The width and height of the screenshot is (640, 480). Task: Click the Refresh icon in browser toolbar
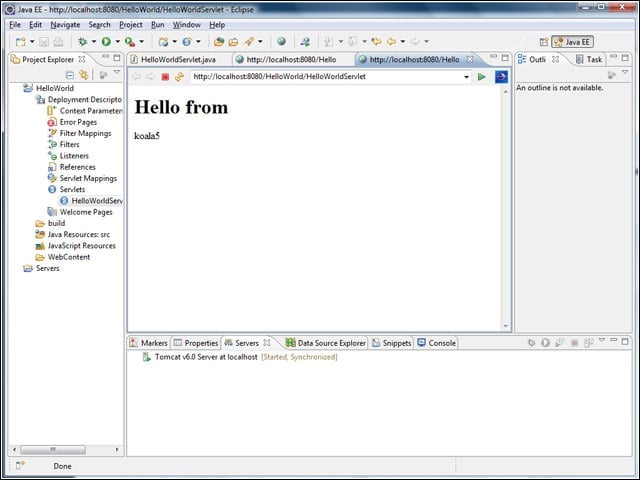click(x=179, y=77)
